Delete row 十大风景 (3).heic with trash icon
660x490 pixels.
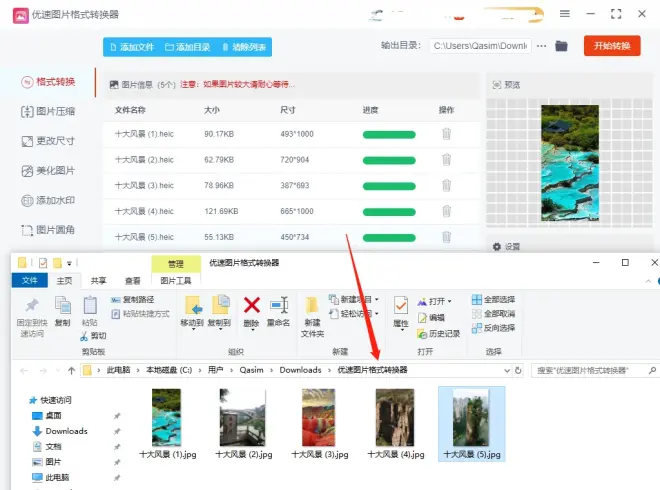pos(447,185)
